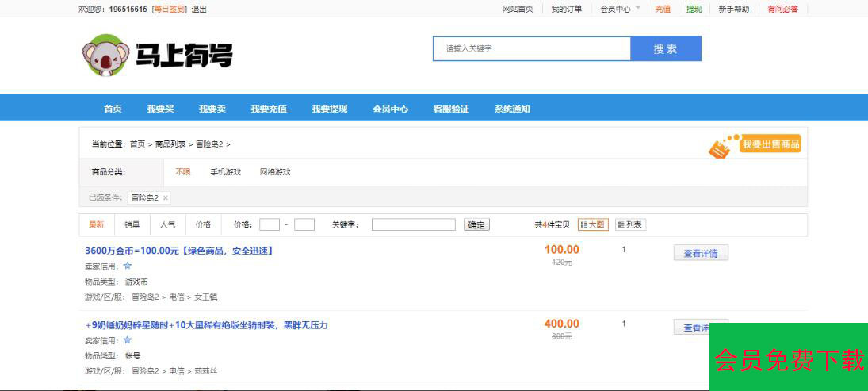Go to 客服验证 navigation item
This screenshot has width=868, height=391.
coord(451,109)
